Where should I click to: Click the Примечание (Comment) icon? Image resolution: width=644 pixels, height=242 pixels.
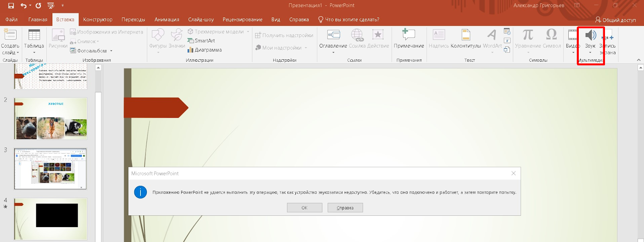[409, 36]
